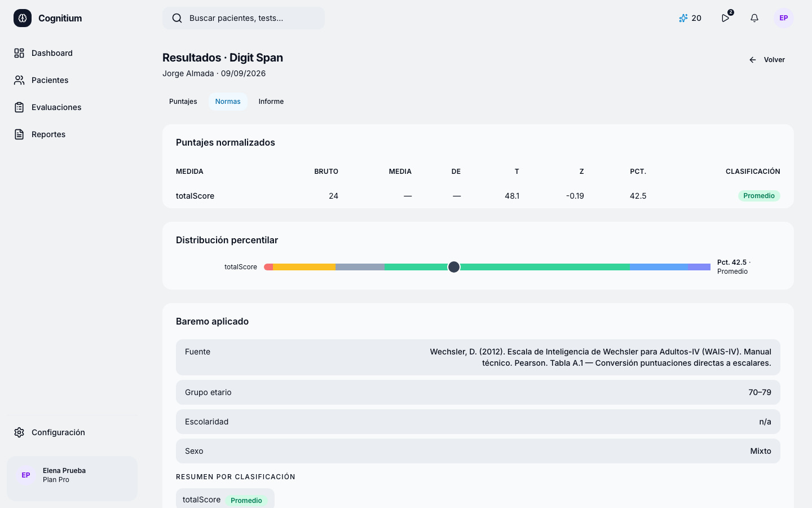Open Evaluaciones clipboard icon in sidebar

[19, 107]
